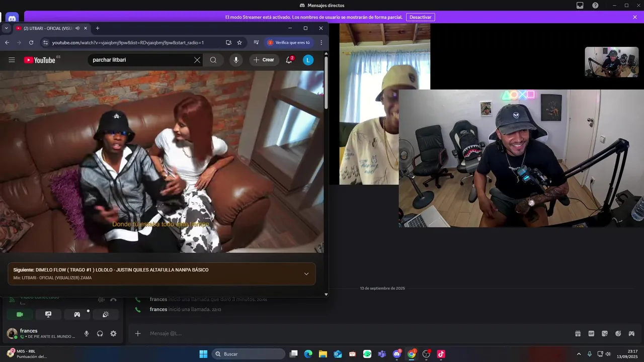
Task: Go back in Chrome browser
Action: [x=7, y=43]
